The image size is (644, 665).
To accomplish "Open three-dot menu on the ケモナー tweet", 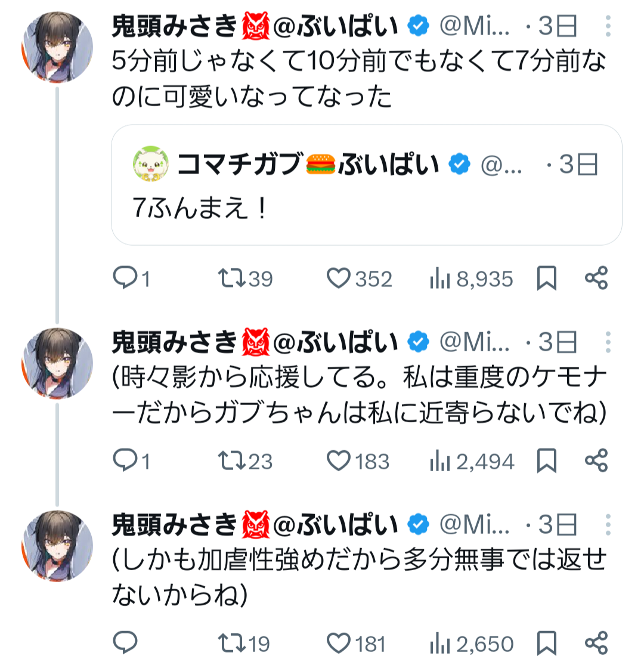I will pos(608,342).
